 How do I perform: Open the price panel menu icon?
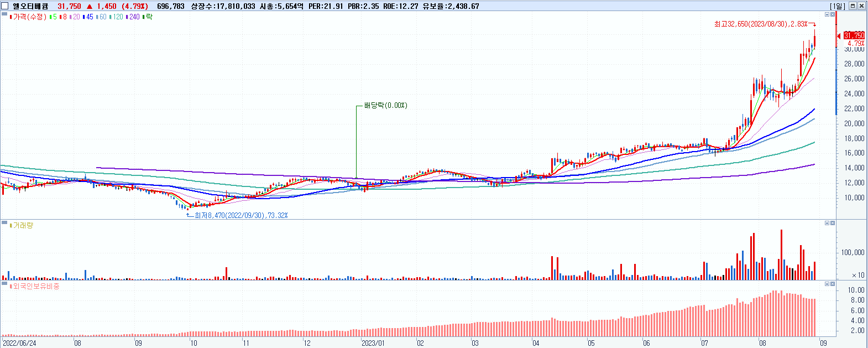[4, 14]
